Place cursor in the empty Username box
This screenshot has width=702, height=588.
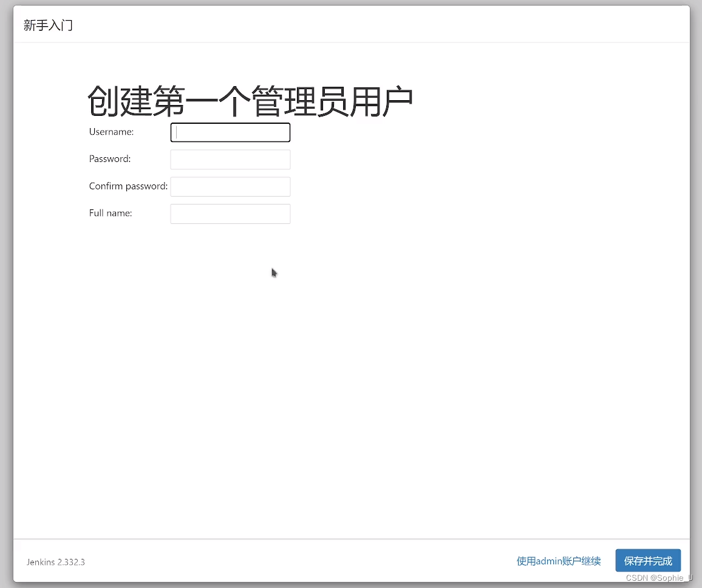click(x=230, y=132)
